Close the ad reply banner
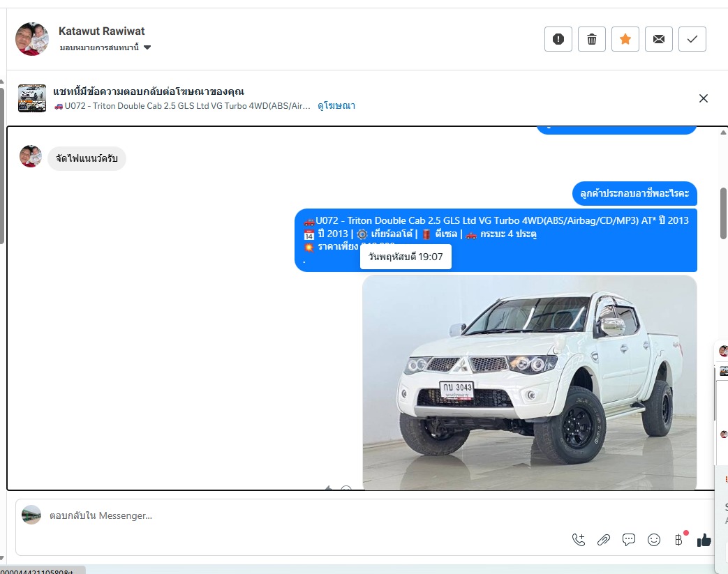The image size is (728, 574). 703,98
